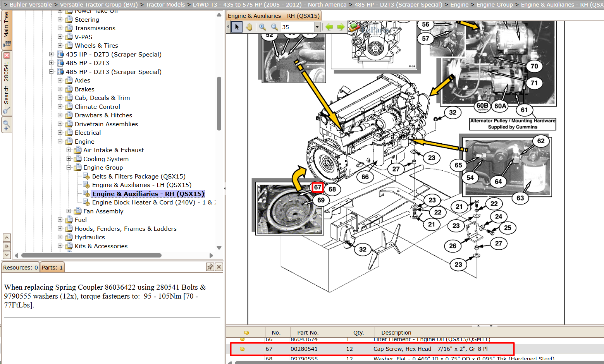Collapse the Engine folder
604x364 pixels.
[x=60, y=141]
